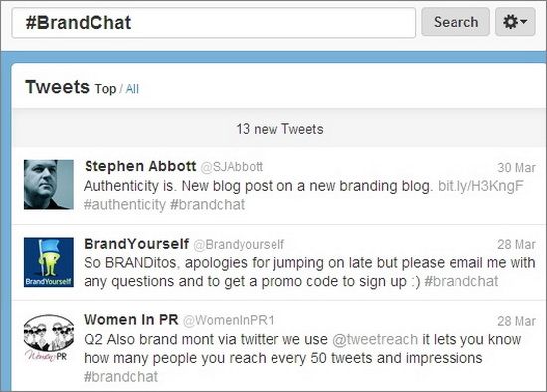547x392 pixels.
Task: Open the gear settings dropdown
Action: [x=515, y=22]
